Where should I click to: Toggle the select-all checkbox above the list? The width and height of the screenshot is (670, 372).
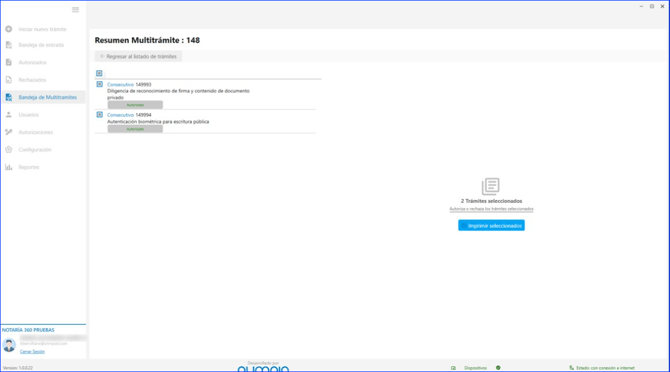coord(99,73)
